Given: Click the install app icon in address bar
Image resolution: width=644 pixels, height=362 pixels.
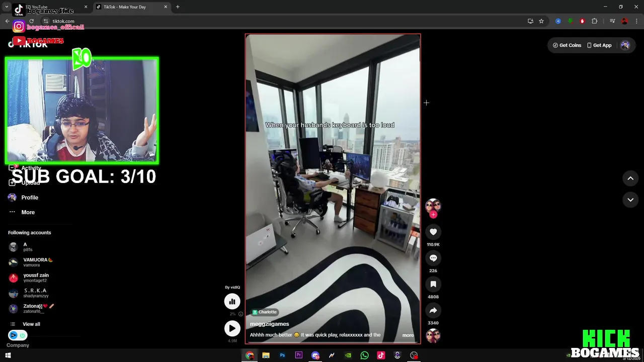Looking at the screenshot, I should pos(530,21).
